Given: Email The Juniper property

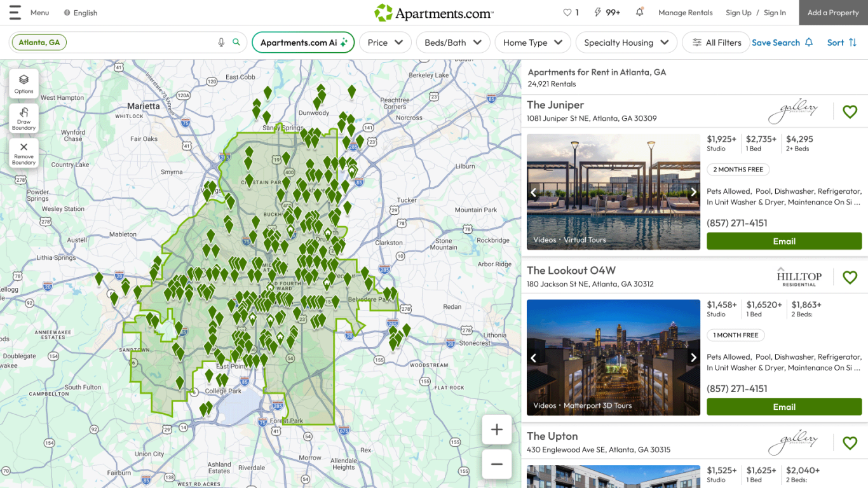Looking at the screenshot, I should click(x=784, y=241).
